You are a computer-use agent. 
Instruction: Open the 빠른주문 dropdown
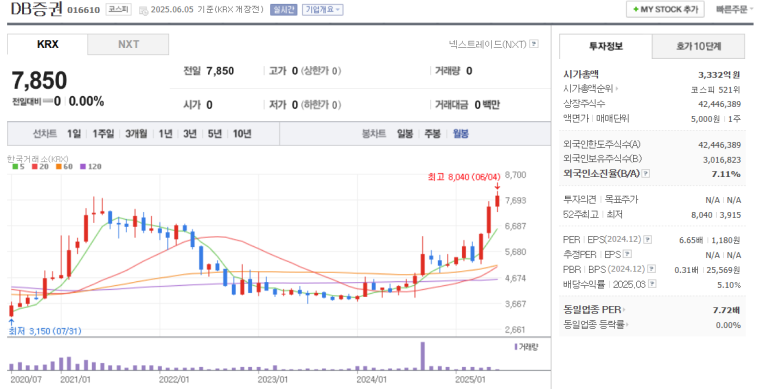[x=734, y=9]
